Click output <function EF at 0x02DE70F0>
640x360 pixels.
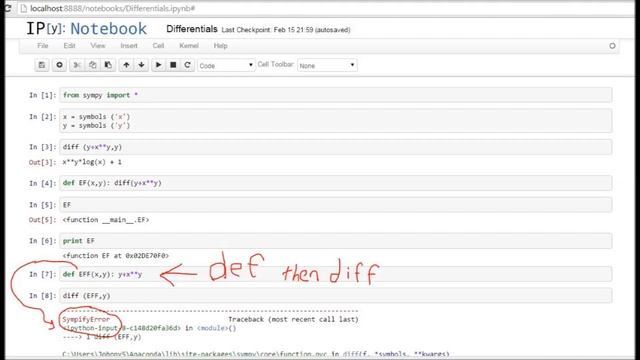[x=116, y=256]
